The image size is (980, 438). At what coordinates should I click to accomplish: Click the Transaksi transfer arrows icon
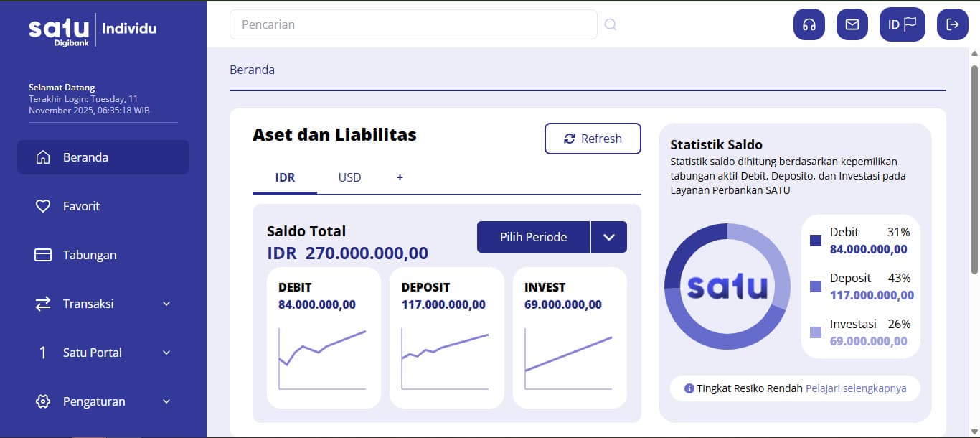coord(42,303)
